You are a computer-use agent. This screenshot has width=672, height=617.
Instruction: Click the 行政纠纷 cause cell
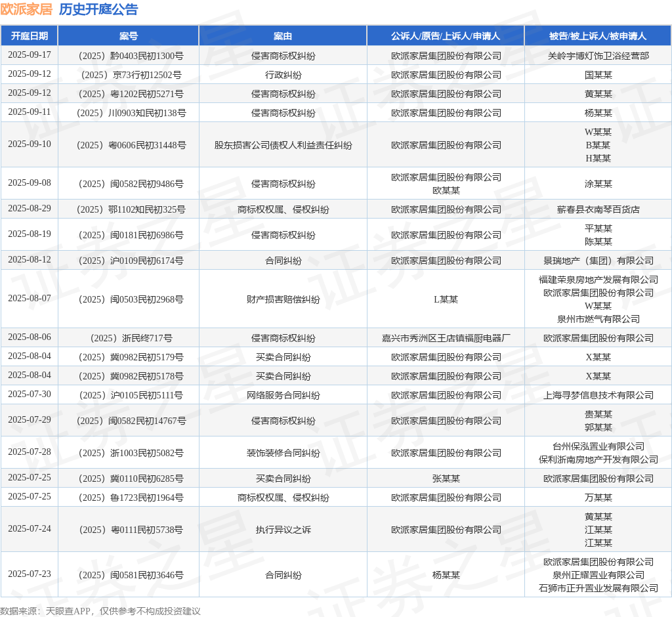tap(283, 75)
